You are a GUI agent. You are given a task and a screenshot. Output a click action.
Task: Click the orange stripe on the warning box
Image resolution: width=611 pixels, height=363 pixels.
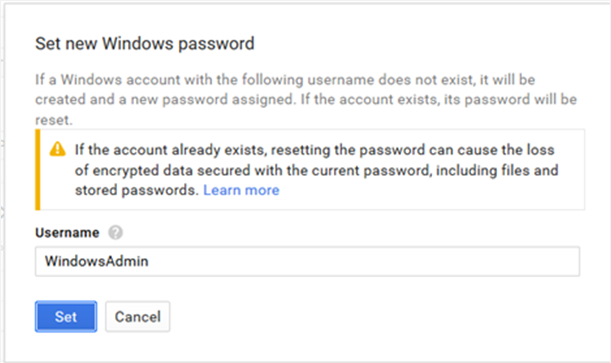38,170
